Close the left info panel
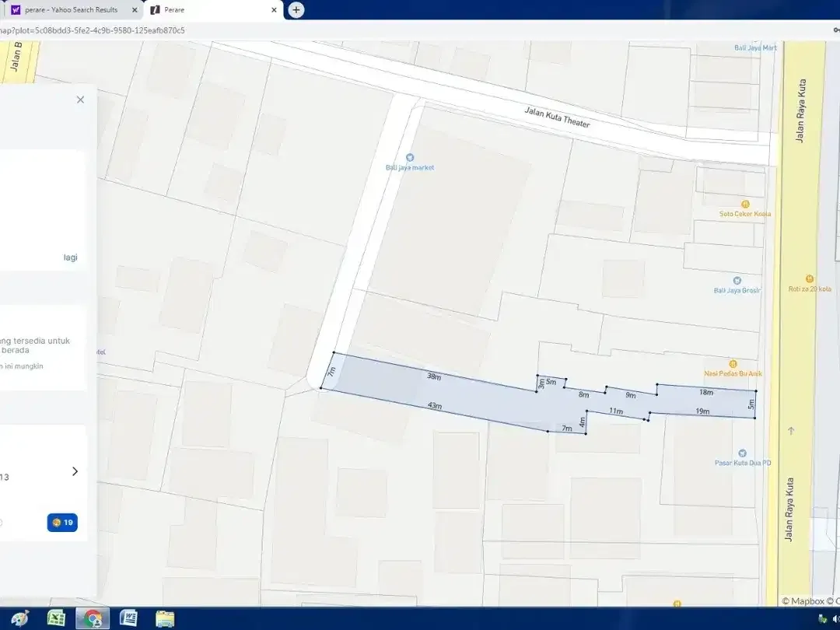840x630 pixels. coord(80,100)
